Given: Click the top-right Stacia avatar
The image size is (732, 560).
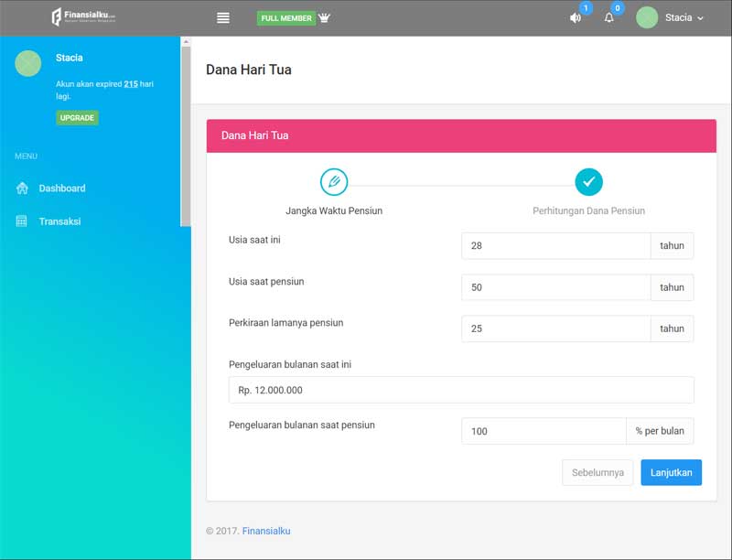Looking at the screenshot, I should coord(647,17).
